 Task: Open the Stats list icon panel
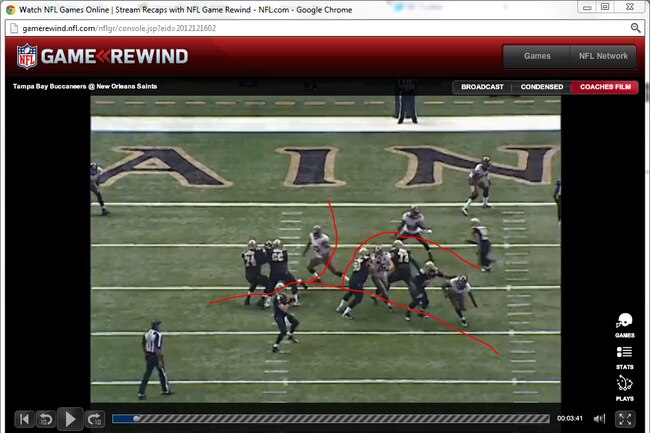[x=624, y=358]
